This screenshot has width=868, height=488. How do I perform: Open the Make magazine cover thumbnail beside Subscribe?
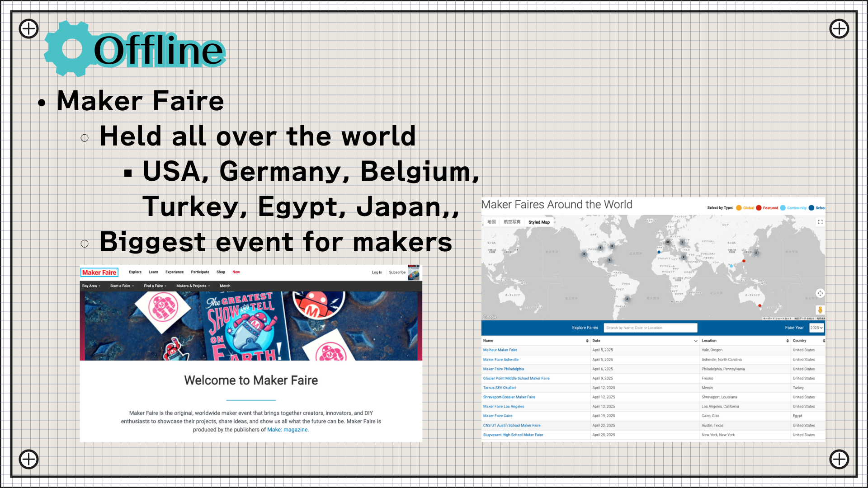coord(414,272)
